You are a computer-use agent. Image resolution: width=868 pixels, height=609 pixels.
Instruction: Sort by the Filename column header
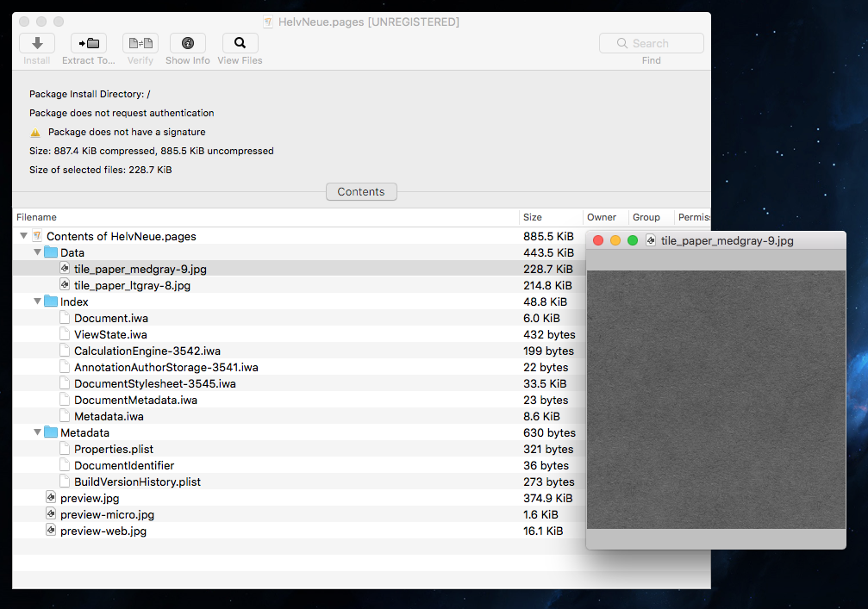coord(36,217)
